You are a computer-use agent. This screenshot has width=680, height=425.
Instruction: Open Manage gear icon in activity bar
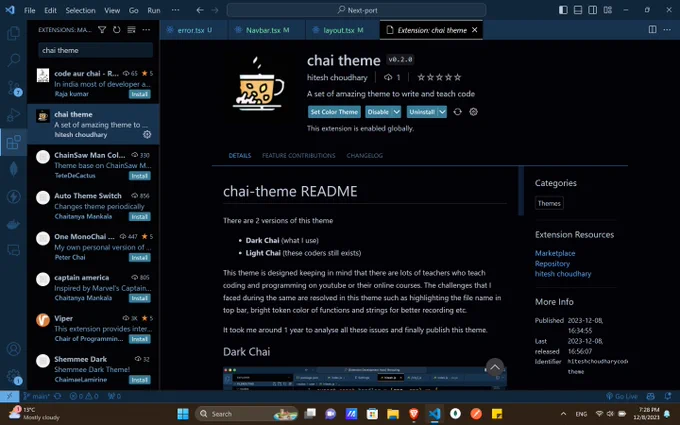tap(13, 376)
